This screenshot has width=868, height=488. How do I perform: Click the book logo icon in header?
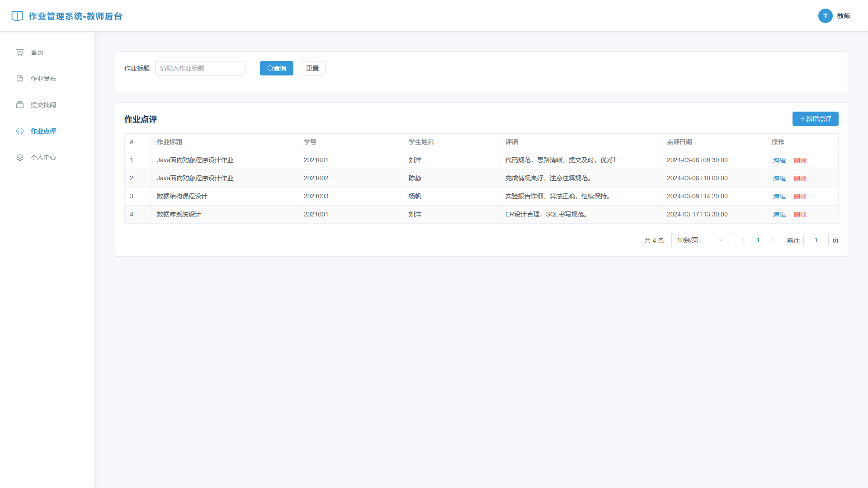pos(17,16)
